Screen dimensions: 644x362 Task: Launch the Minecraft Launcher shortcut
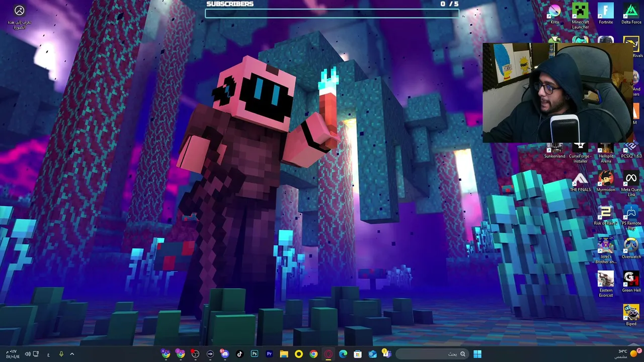580,16
